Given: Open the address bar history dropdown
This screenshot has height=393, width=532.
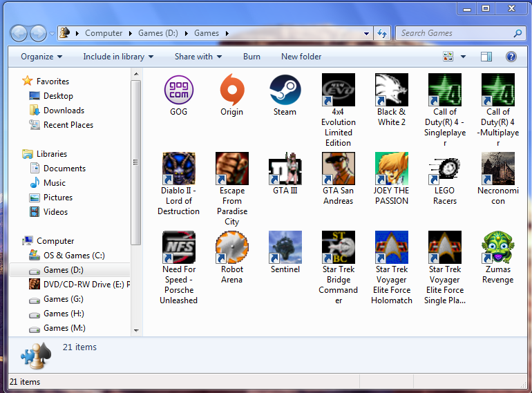Looking at the screenshot, I should click(x=366, y=33).
